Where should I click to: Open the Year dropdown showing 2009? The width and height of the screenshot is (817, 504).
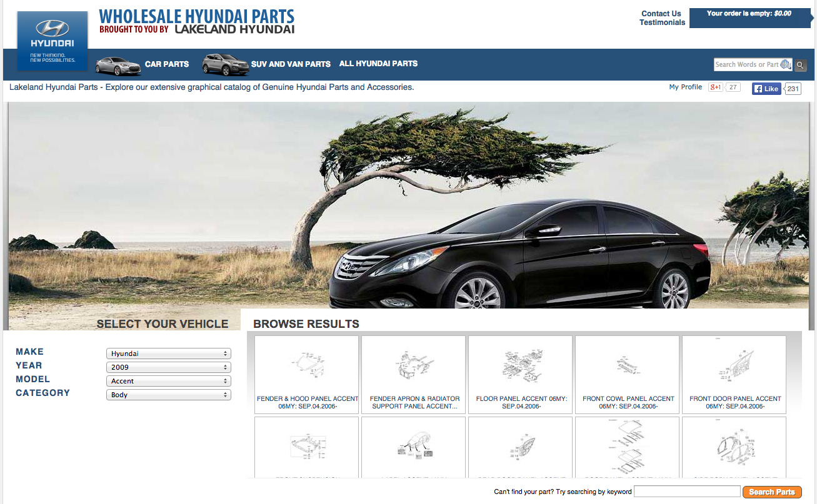tap(169, 367)
